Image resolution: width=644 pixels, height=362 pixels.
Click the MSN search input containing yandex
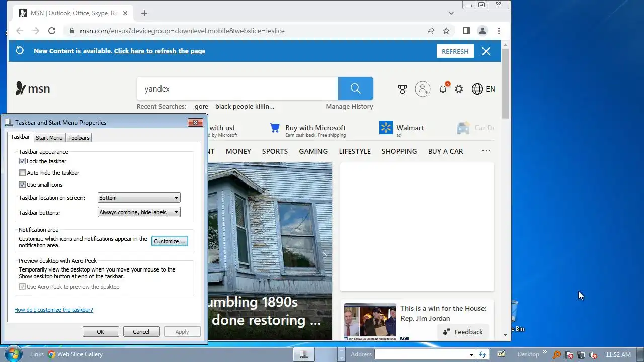click(x=237, y=88)
